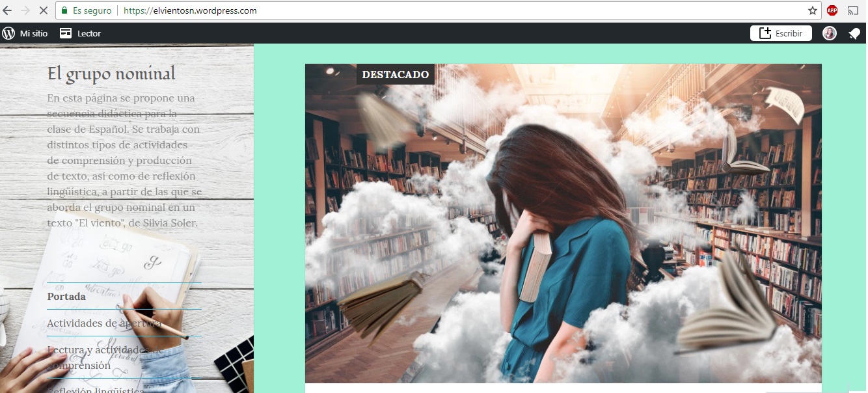Click the DESTACADO label on the image
Viewport: 868px width, 393px height.
tap(396, 75)
